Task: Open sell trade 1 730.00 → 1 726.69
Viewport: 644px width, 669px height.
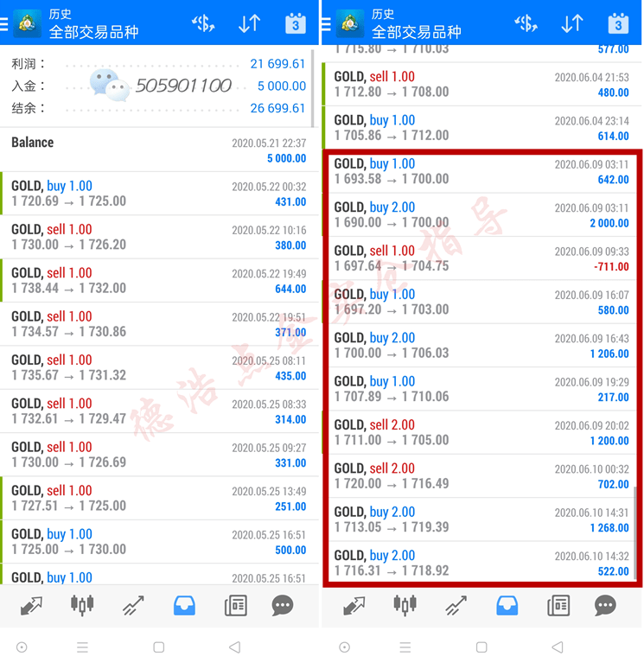Action: pyautogui.click(x=159, y=455)
